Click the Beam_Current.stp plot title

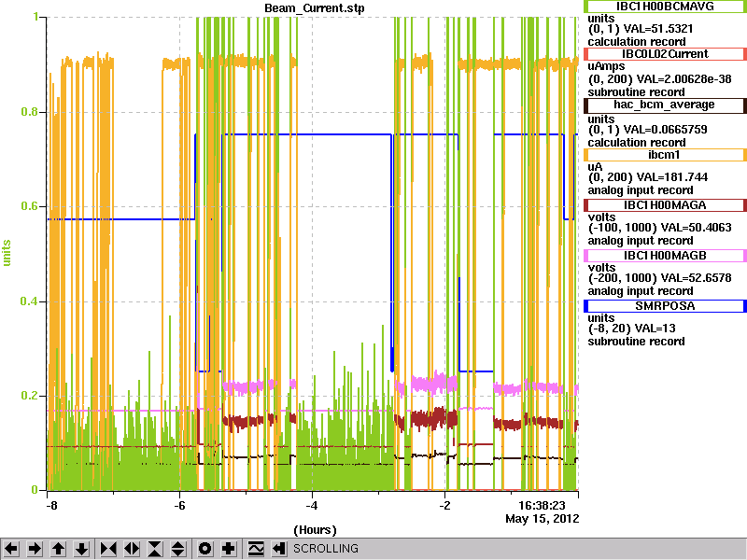point(315,8)
